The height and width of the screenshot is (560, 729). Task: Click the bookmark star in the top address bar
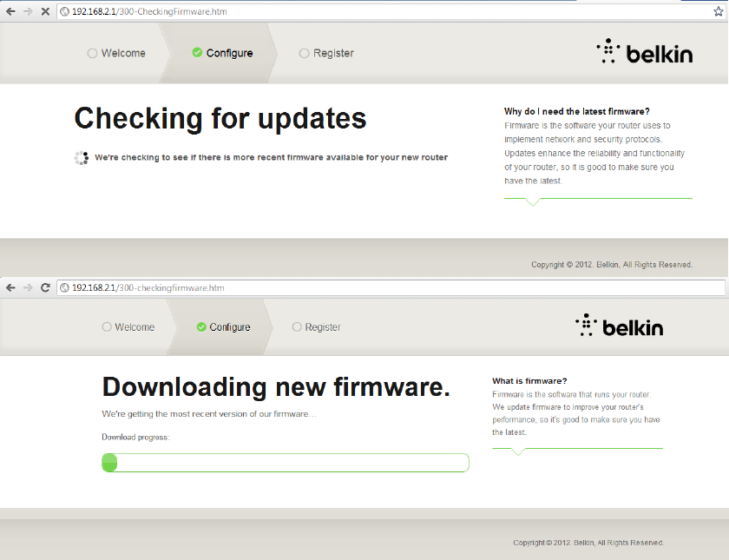coord(719,11)
